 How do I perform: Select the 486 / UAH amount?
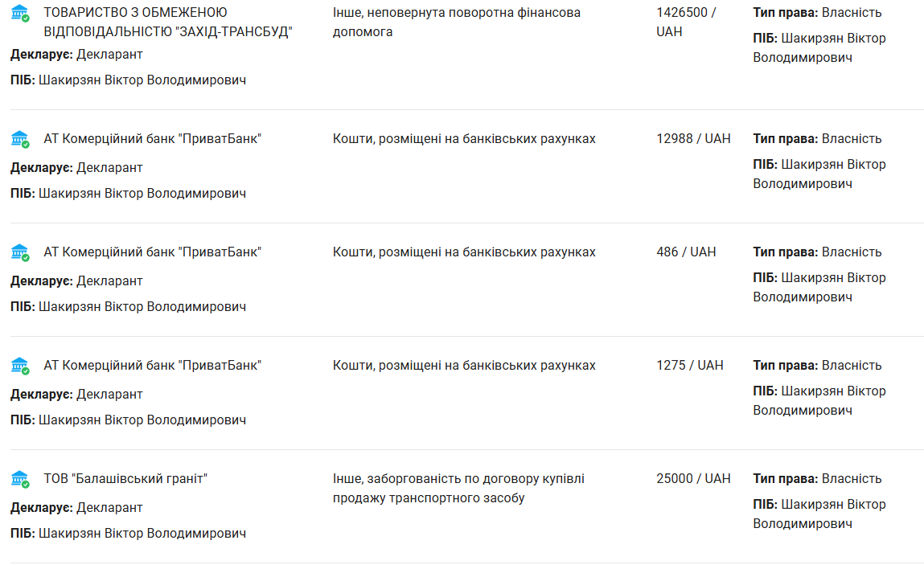coord(685,252)
